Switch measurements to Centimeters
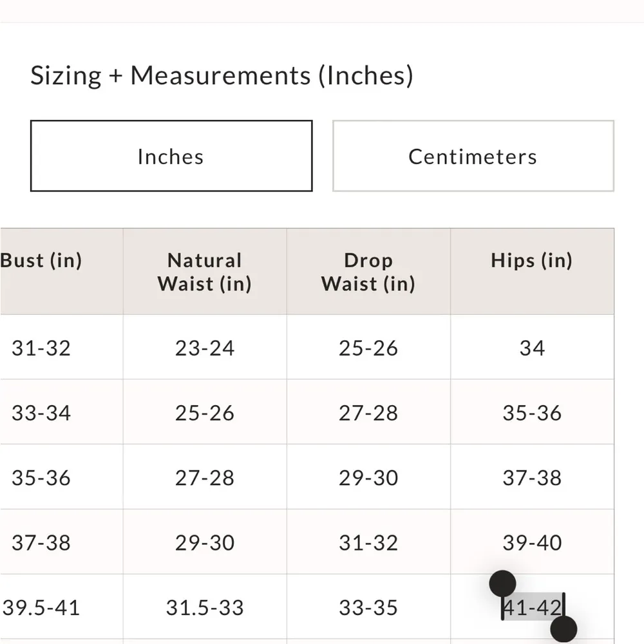This screenshot has height=644, width=644. [473, 156]
